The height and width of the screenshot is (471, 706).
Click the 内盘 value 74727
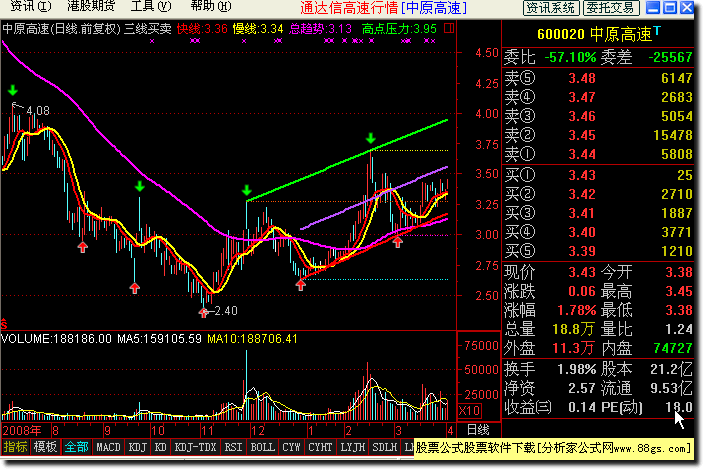tap(673, 348)
